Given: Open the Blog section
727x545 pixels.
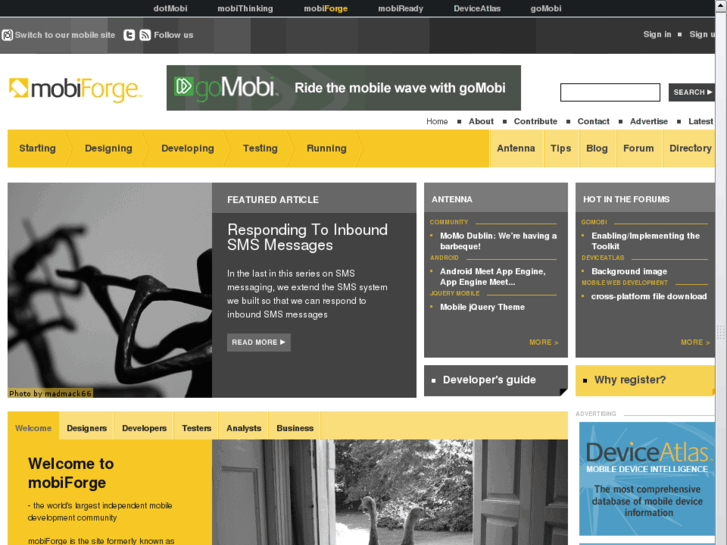Looking at the screenshot, I should tap(597, 148).
